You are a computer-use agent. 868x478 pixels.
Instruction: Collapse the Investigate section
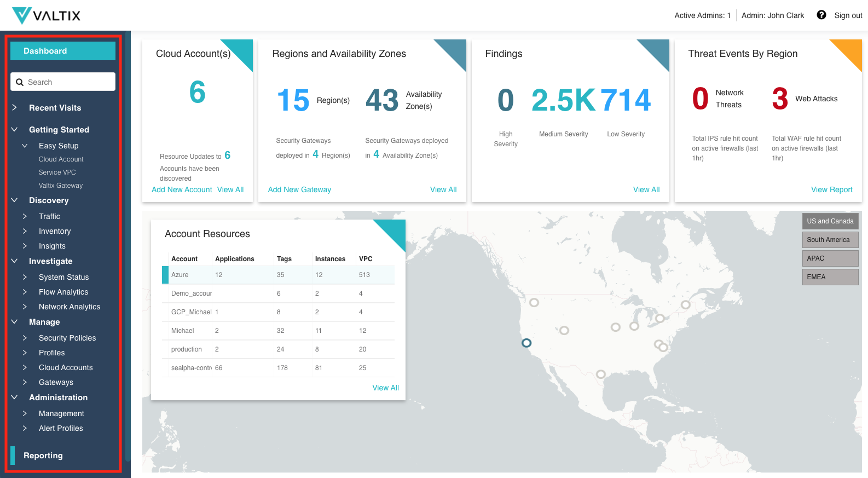(15, 261)
